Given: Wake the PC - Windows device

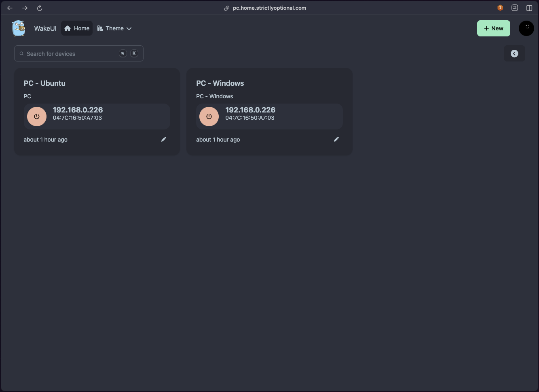Looking at the screenshot, I should point(209,117).
